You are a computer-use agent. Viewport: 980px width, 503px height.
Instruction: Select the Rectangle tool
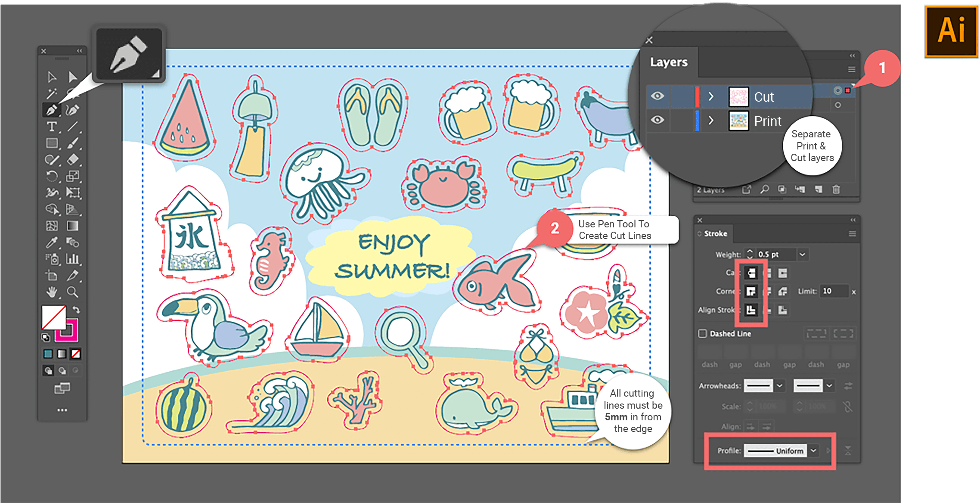52,143
